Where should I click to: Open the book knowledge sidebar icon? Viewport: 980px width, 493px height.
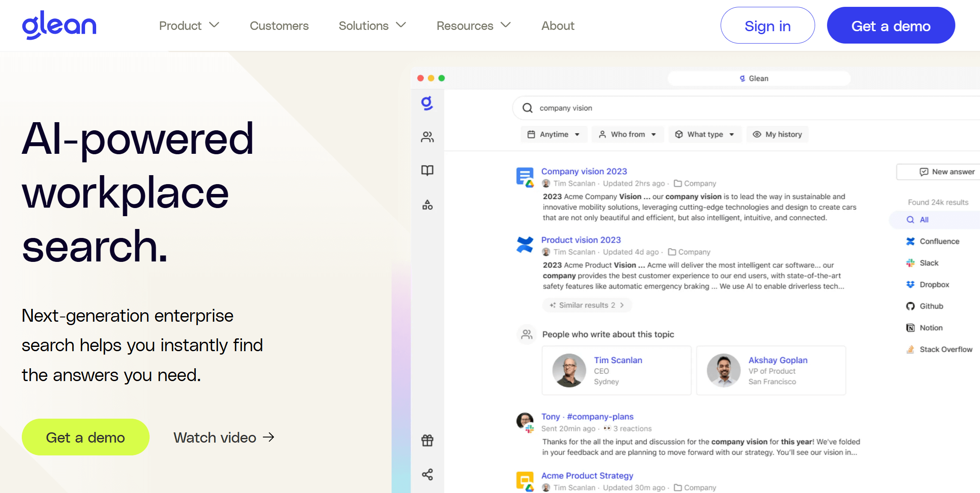(427, 170)
